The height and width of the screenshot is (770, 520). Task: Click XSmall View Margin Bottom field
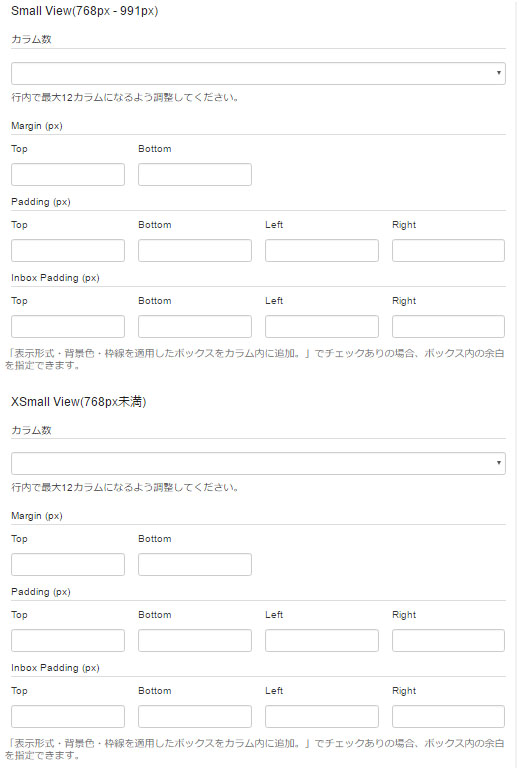point(195,564)
